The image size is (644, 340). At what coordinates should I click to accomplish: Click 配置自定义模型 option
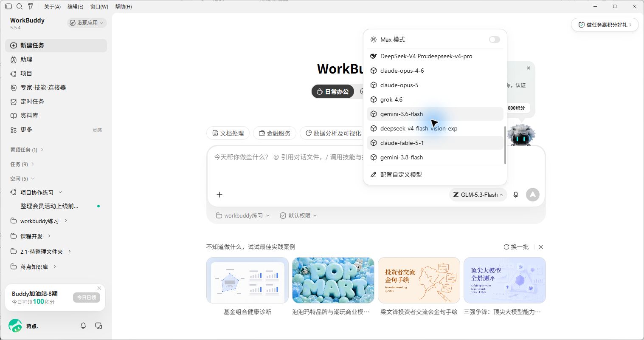(435, 175)
